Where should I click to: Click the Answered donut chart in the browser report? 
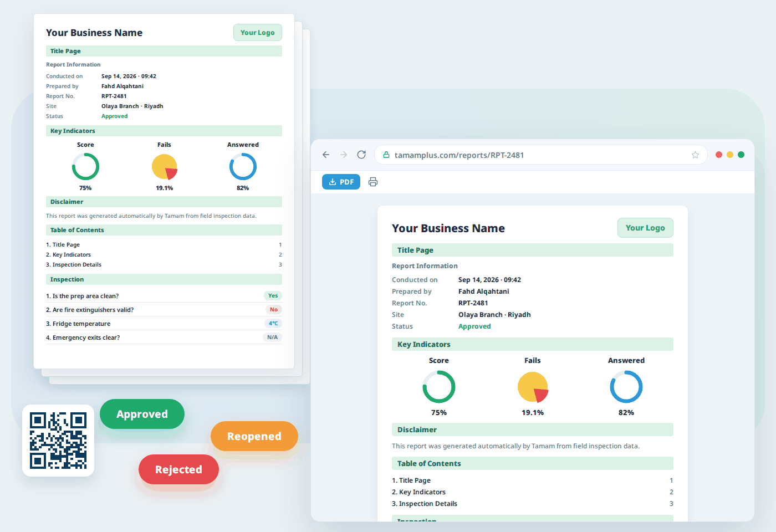point(626,387)
